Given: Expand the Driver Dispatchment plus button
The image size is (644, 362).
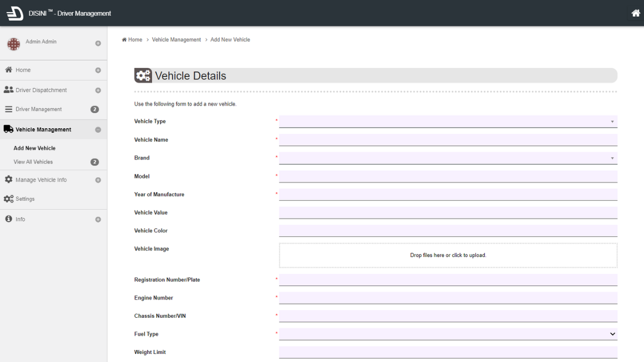Looking at the screenshot, I should click(x=98, y=90).
